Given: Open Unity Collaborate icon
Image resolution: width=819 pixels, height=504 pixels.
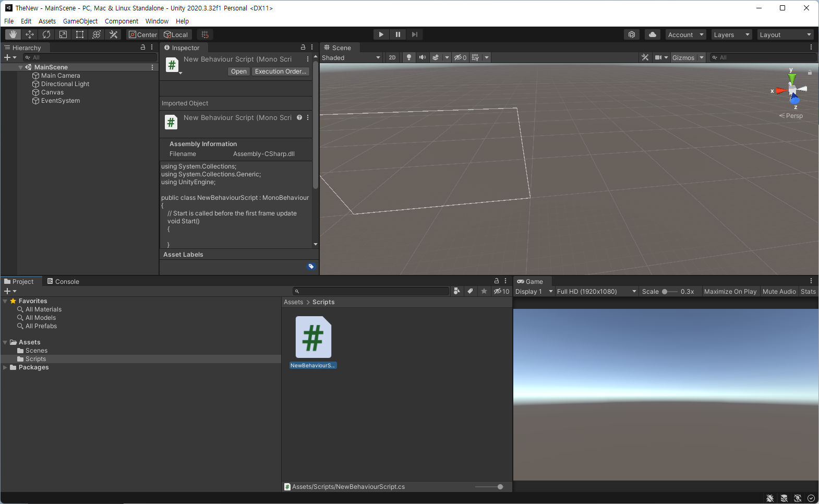Looking at the screenshot, I should tap(632, 34).
